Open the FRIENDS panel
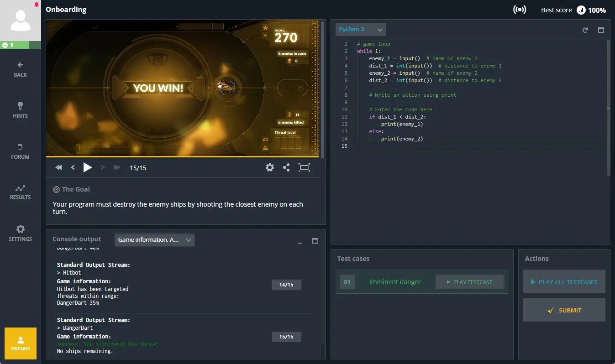 (21, 343)
